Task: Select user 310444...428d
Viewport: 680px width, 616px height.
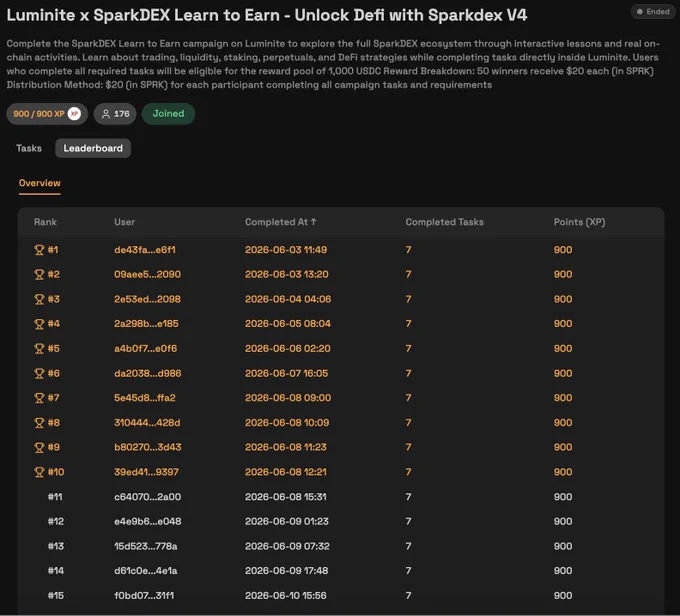Action: 147,423
